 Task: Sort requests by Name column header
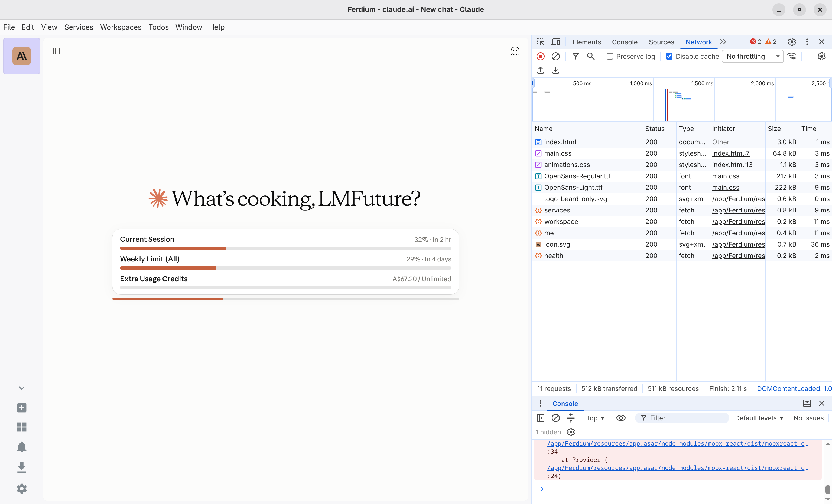pos(587,129)
